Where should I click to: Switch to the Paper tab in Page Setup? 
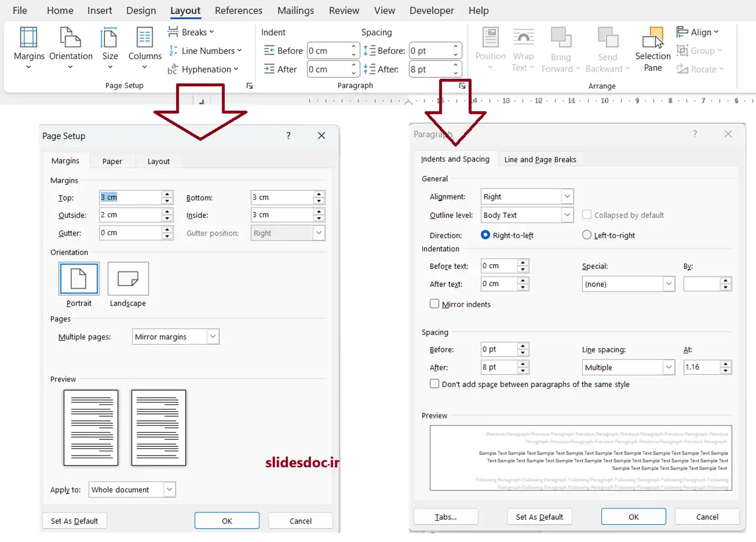click(x=112, y=161)
